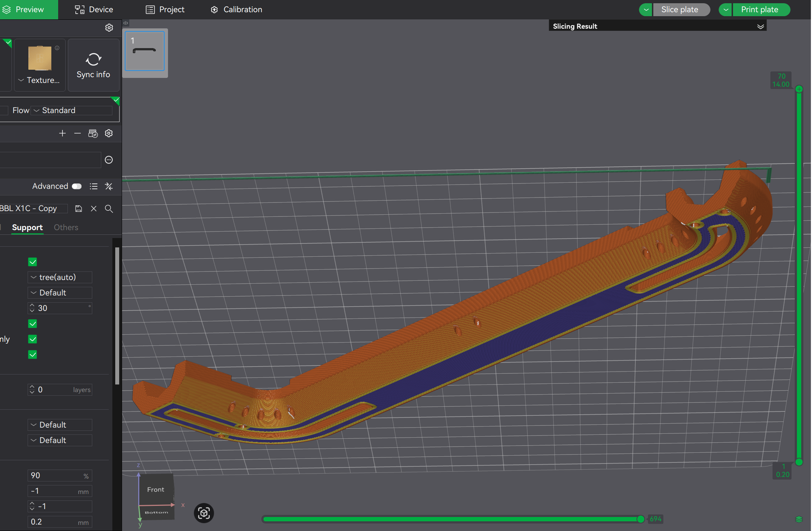Click the layers icon at bottom right corner
812x531 pixels.
click(x=799, y=519)
